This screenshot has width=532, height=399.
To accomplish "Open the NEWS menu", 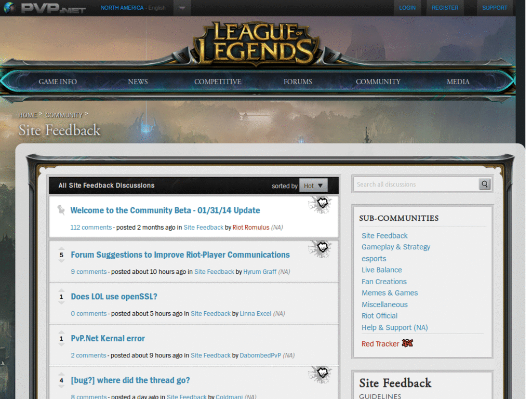I will [x=138, y=82].
